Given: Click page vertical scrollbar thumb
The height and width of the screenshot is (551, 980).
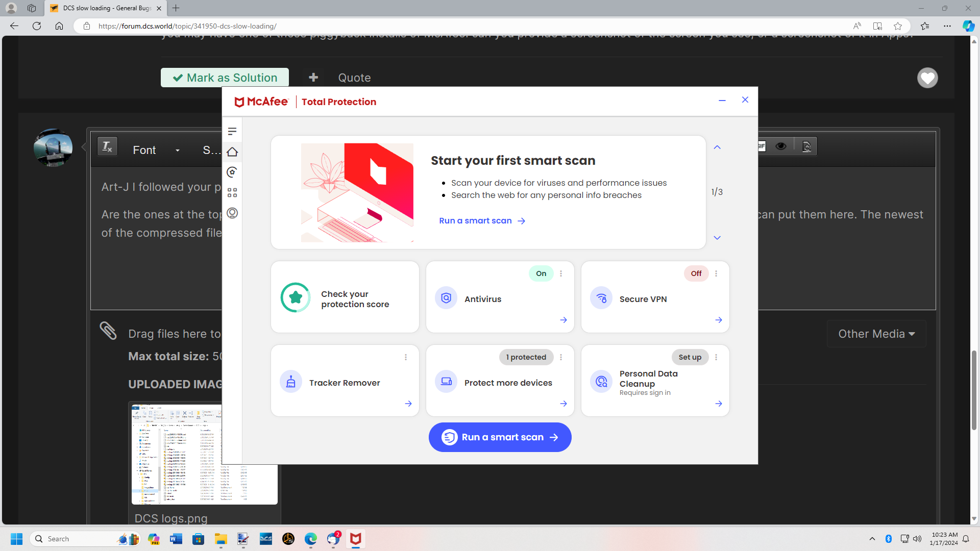Looking at the screenshot, I should coord(974,390).
